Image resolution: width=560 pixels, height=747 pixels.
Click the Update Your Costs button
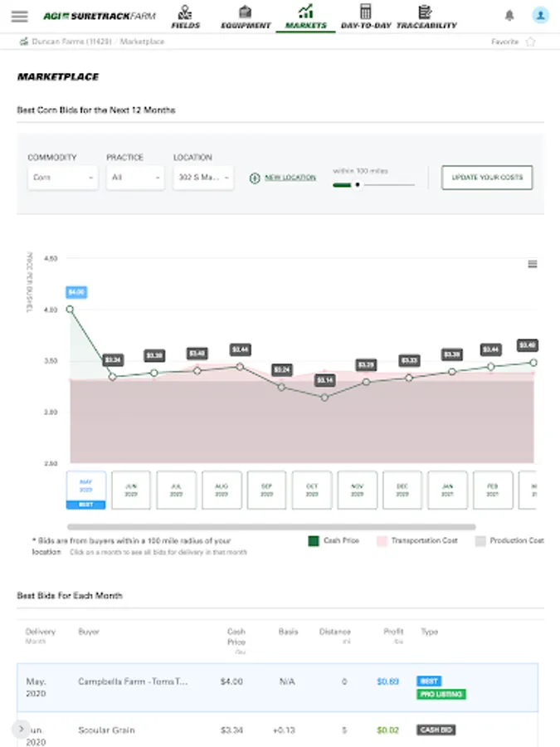click(487, 178)
